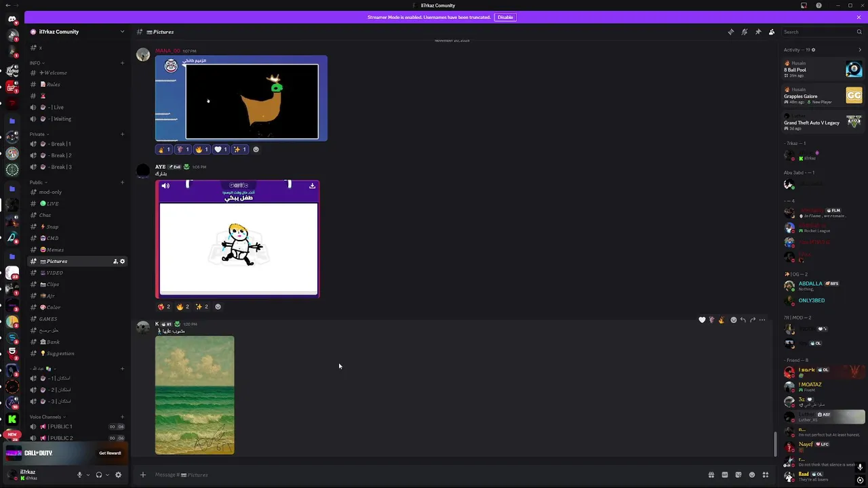
Task: Collapse the Private category
Action: coord(39,134)
